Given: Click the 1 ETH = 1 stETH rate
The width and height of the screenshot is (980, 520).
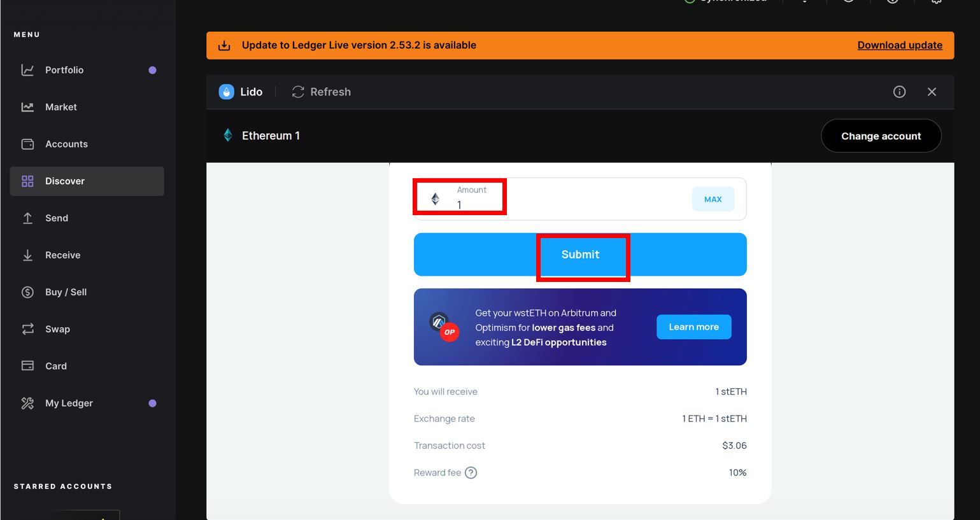Looking at the screenshot, I should click(714, 419).
